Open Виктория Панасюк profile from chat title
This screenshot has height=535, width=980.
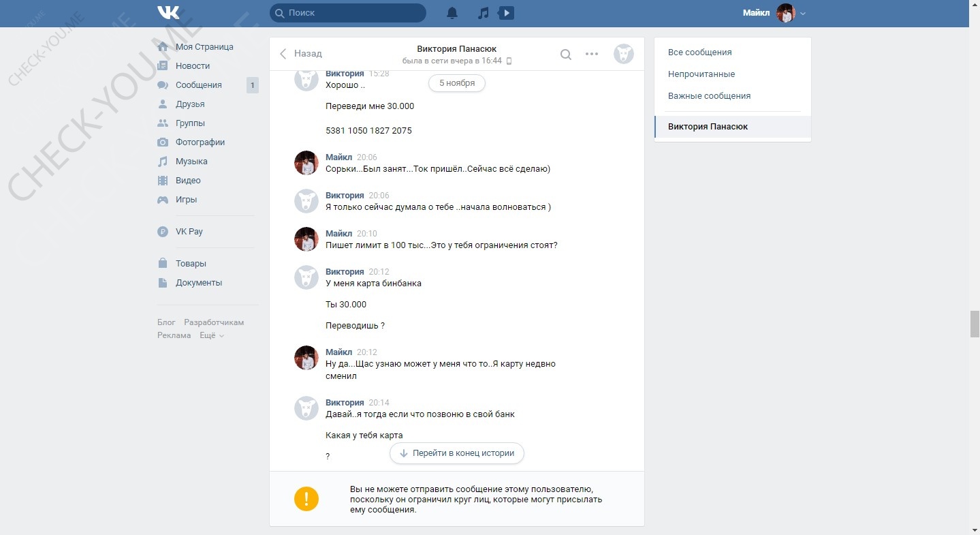(457, 49)
